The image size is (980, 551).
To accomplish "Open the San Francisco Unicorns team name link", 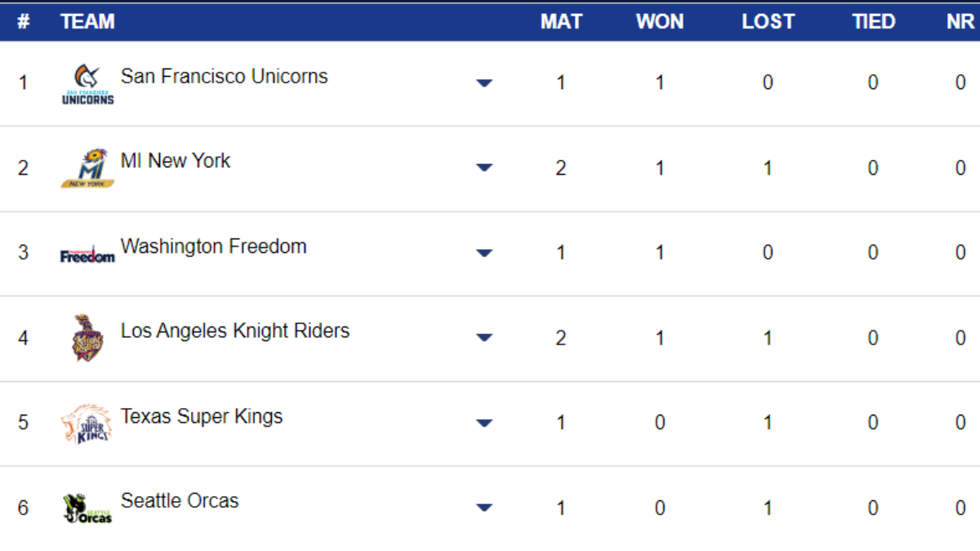I will 224,77.
